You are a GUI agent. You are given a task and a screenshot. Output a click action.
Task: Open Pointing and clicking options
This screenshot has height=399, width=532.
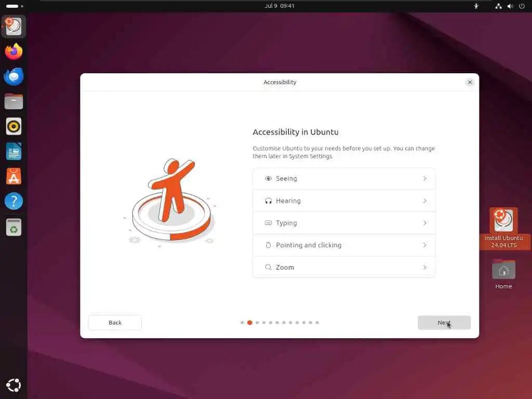pyautogui.click(x=344, y=245)
